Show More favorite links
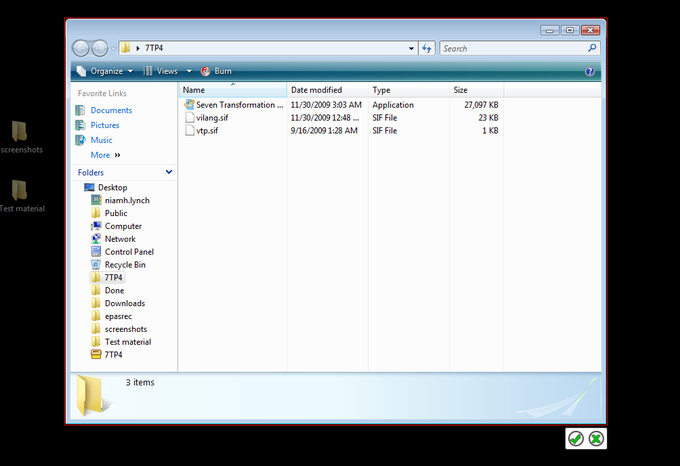This screenshot has width=680, height=466. [x=105, y=155]
